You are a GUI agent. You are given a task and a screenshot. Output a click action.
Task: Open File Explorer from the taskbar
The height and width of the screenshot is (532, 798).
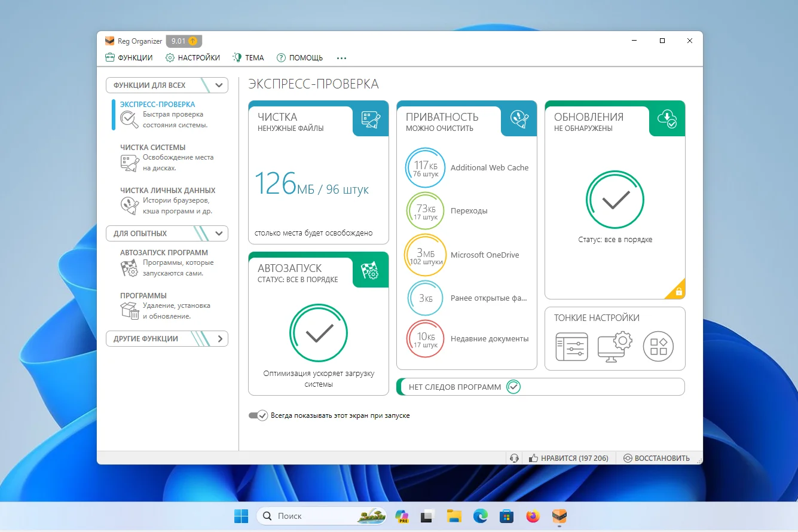(454, 516)
